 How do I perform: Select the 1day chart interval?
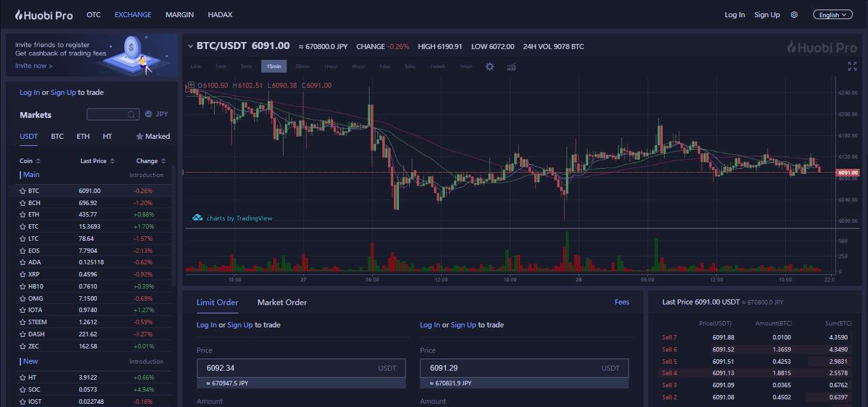click(384, 66)
